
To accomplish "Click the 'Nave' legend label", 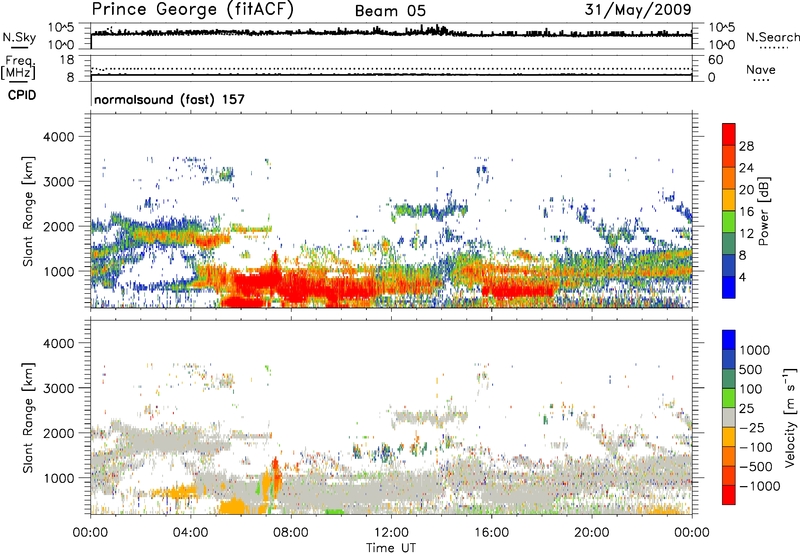I will point(761,69).
